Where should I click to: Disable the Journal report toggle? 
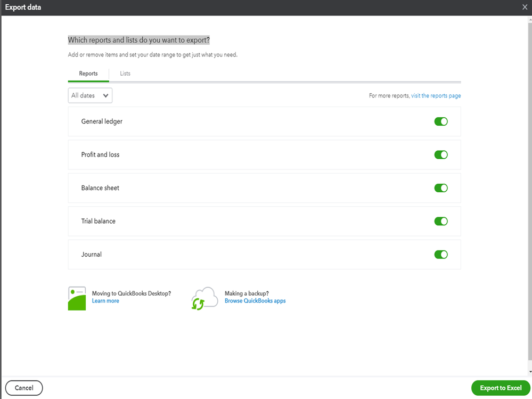[x=441, y=255]
